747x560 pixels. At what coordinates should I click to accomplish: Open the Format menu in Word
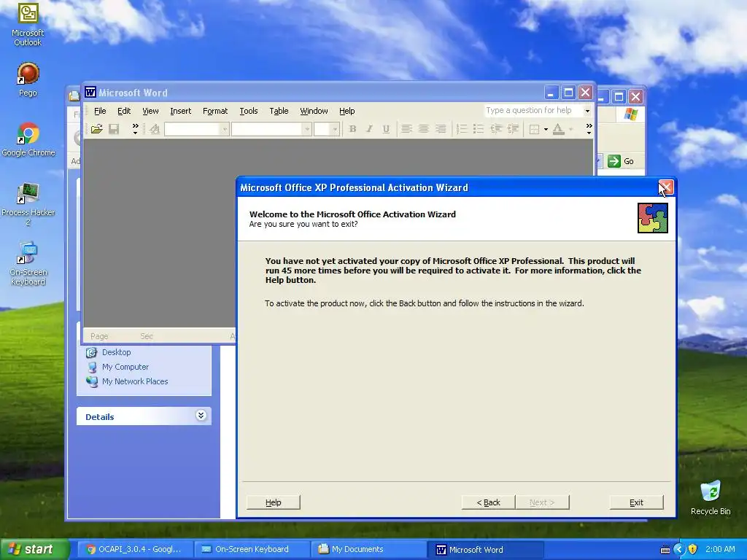(x=215, y=111)
